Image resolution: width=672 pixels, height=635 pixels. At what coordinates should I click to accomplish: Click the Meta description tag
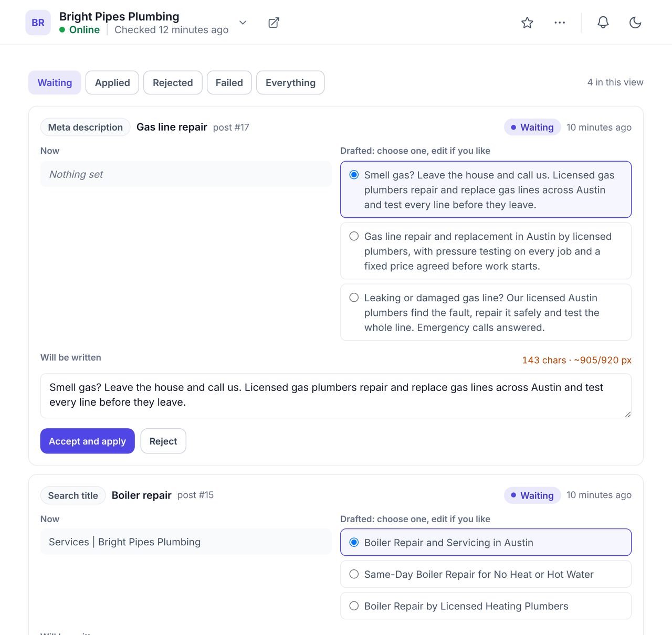point(85,127)
